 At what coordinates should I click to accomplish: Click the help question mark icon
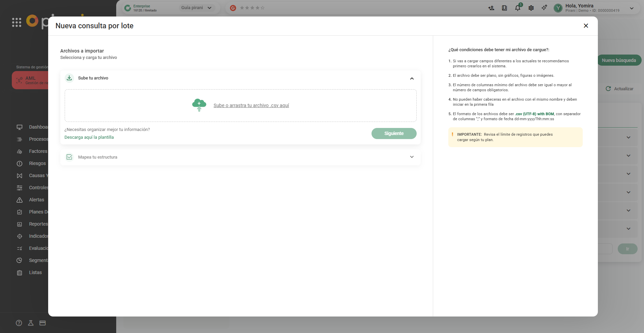(x=19, y=323)
